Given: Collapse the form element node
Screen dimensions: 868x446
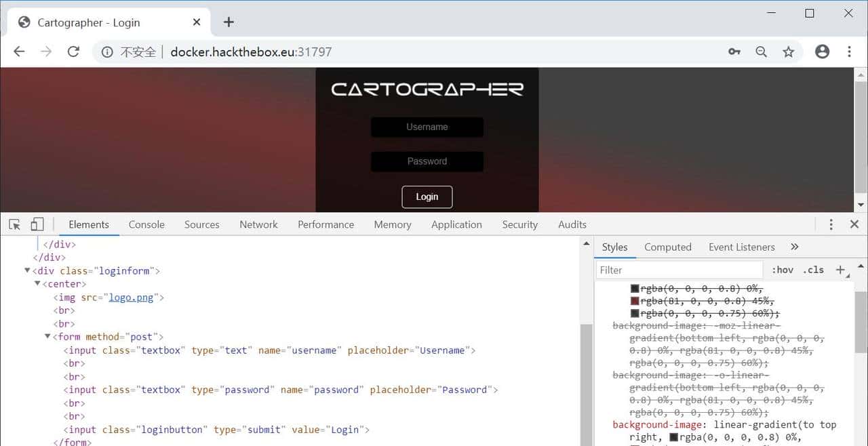Looking at the screenshot, I should (47, 336).
